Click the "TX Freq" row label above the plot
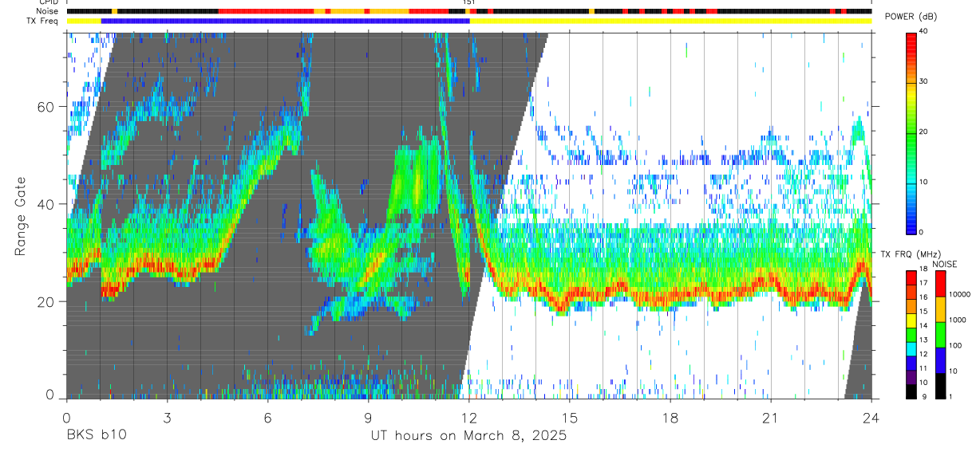The width and height of the screenshot is (980, 452). click(x=44, y=21)
